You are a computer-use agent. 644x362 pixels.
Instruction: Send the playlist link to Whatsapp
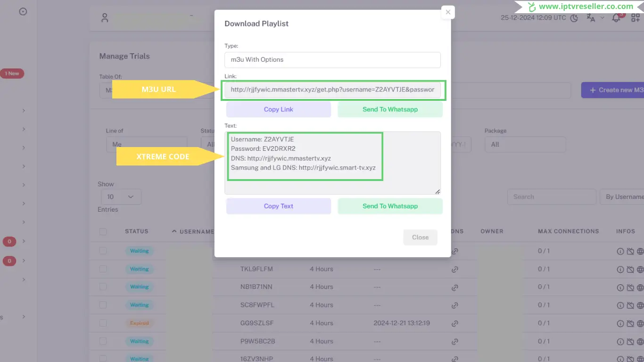[x=390, y=109]
